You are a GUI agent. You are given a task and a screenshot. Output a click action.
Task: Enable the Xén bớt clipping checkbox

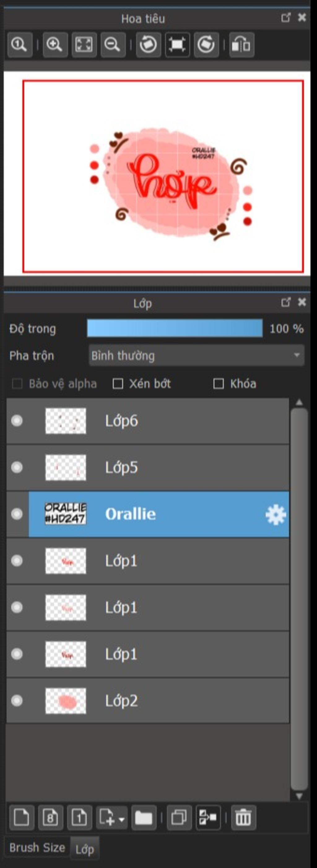coord(117,383)
